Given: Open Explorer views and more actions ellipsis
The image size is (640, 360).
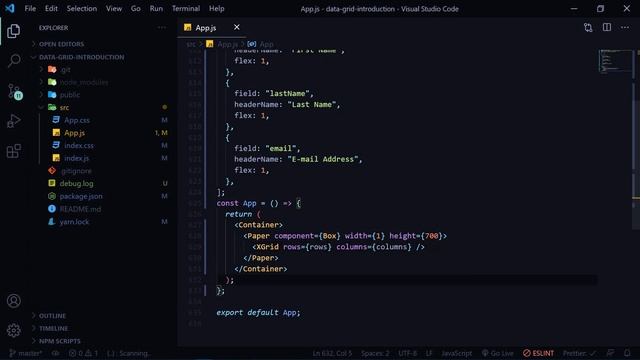Looking at the screenshot, I should click(x=162, y=28).
